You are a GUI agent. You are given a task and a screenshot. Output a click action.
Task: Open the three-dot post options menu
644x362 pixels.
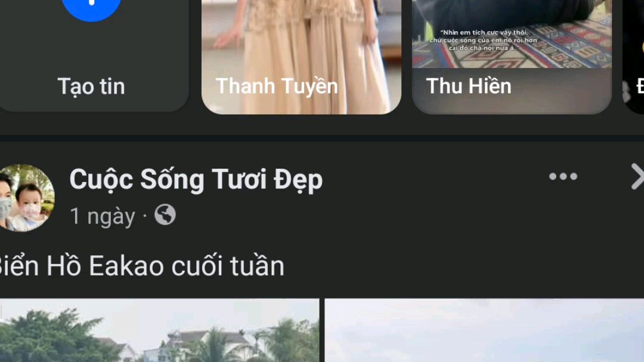coord(563,177)
